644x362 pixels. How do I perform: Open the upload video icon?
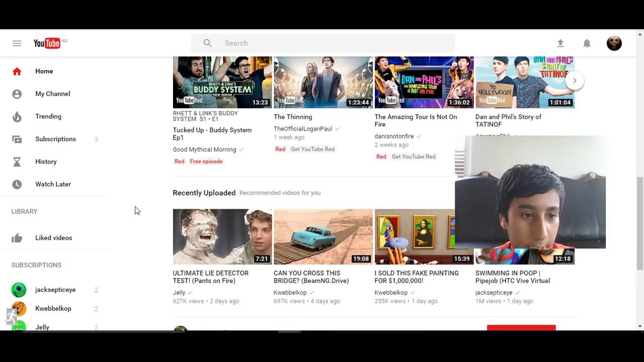(x=560, y=43)
